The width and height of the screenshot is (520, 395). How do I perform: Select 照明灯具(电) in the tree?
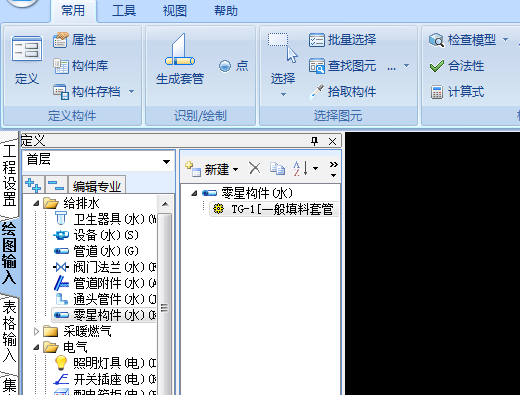(x=104, y=363)
